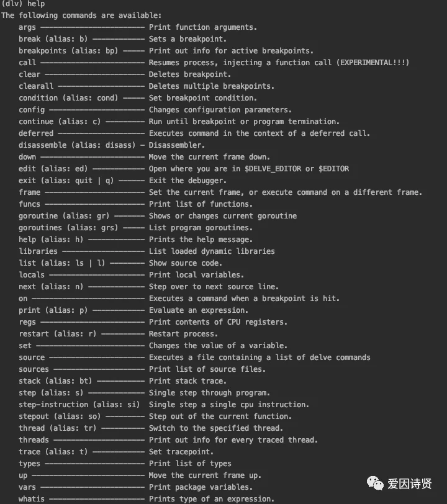Screen dimensions: 447x504
Task: Select the 'whatis' command at the bottom
Action: click(x=32, y=499)
